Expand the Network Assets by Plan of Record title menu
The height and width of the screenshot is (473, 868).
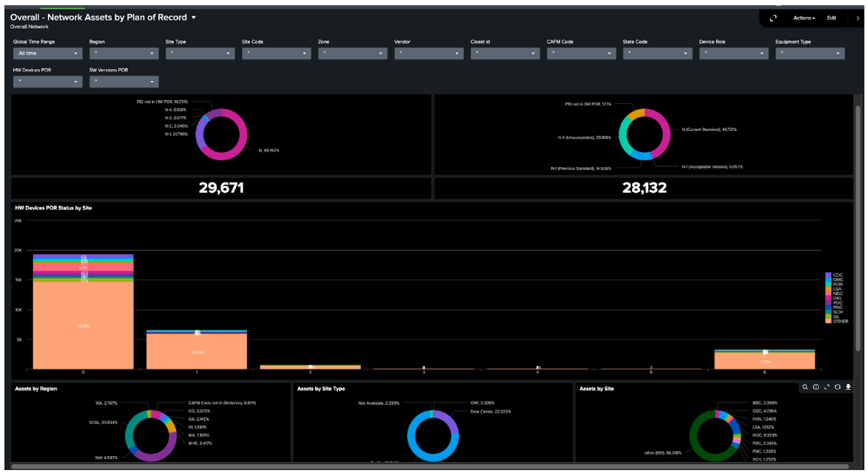[x=193, y=16]
